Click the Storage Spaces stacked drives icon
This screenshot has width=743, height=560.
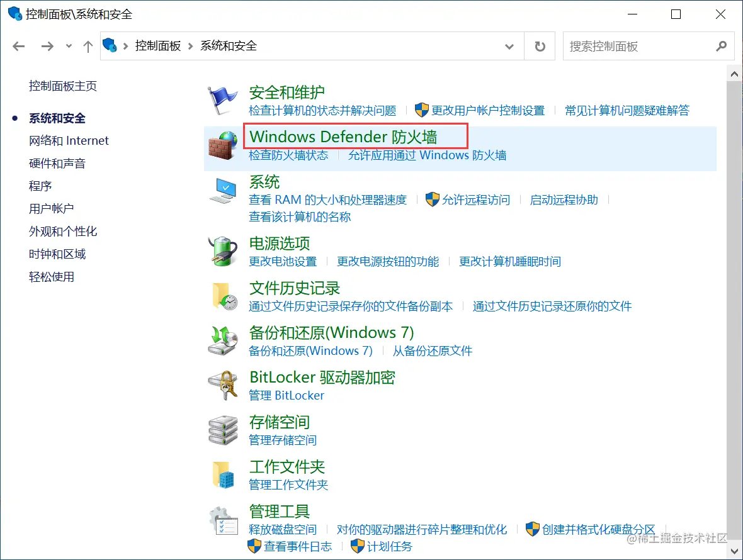pos(223,430)
